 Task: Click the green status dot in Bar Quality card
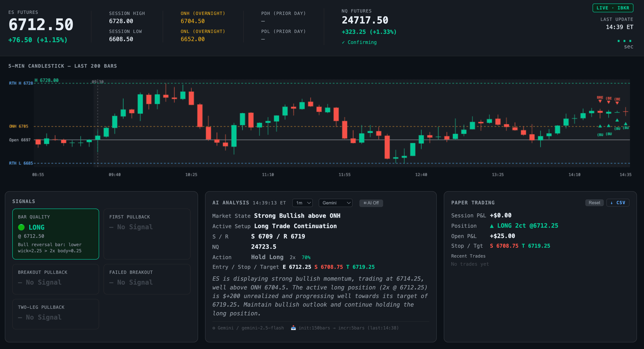point(22,227)
